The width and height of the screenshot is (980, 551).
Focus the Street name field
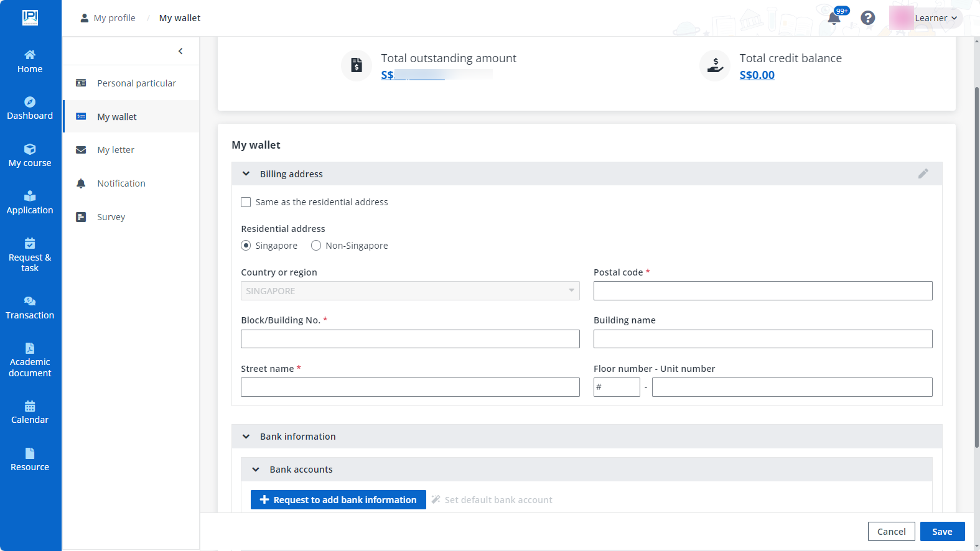click(410, 387)
